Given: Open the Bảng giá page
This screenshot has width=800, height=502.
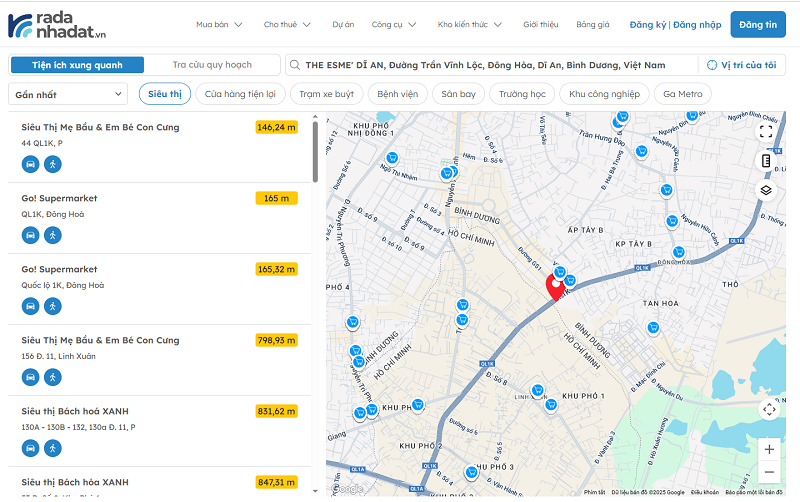Looking at the screenshot, I should 592,24.
